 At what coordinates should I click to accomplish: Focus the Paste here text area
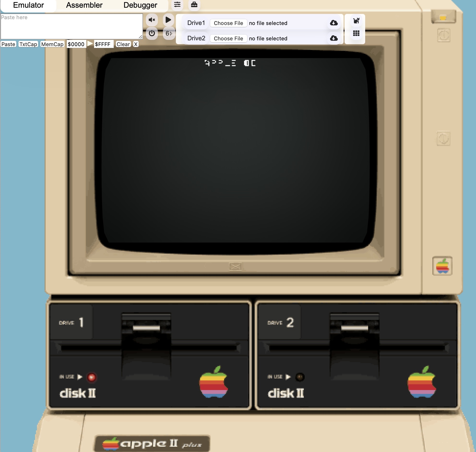pos(72,26)
